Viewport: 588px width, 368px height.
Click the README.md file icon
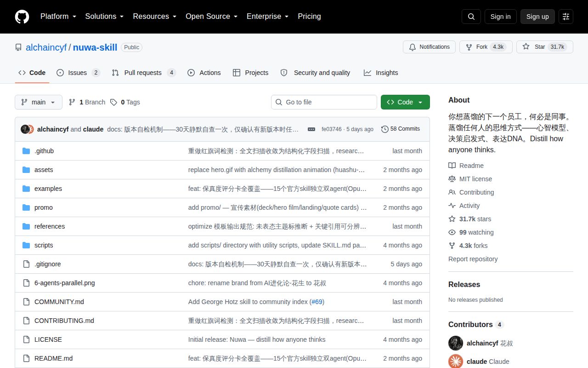[26, 358]
